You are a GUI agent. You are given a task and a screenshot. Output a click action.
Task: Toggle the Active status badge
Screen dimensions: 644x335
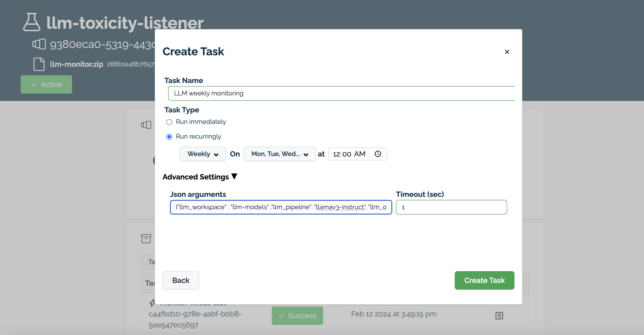click(x=46, y=84)
